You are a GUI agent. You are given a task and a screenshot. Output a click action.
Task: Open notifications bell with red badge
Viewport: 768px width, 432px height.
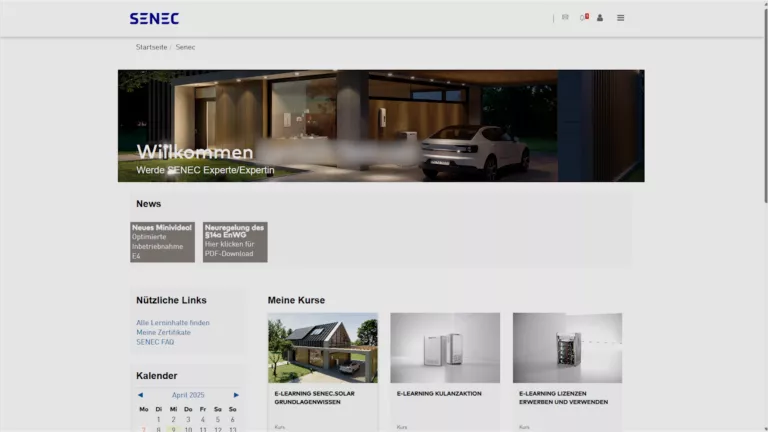coord(584,17)
